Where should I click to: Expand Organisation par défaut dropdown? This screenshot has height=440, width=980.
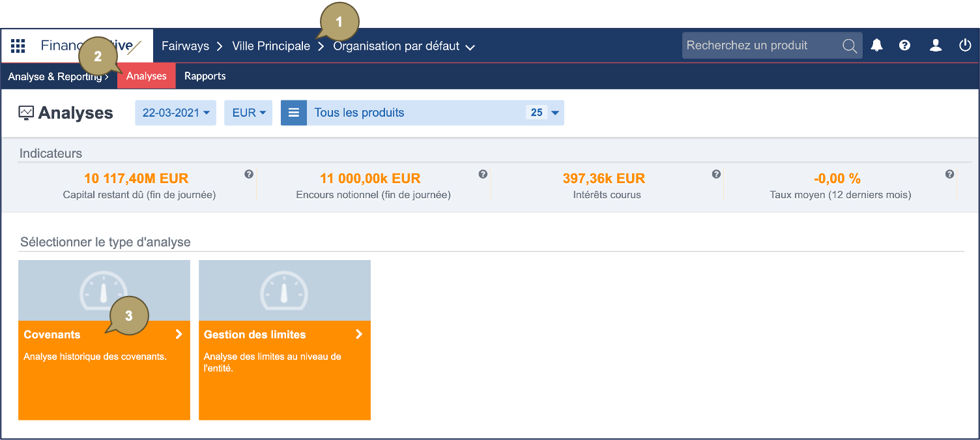tap(404, 46)
